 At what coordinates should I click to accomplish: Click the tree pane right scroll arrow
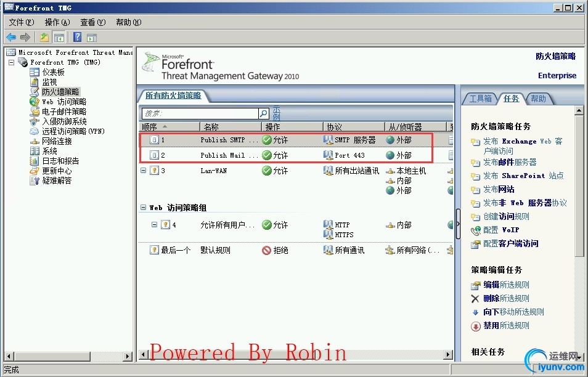128,356
